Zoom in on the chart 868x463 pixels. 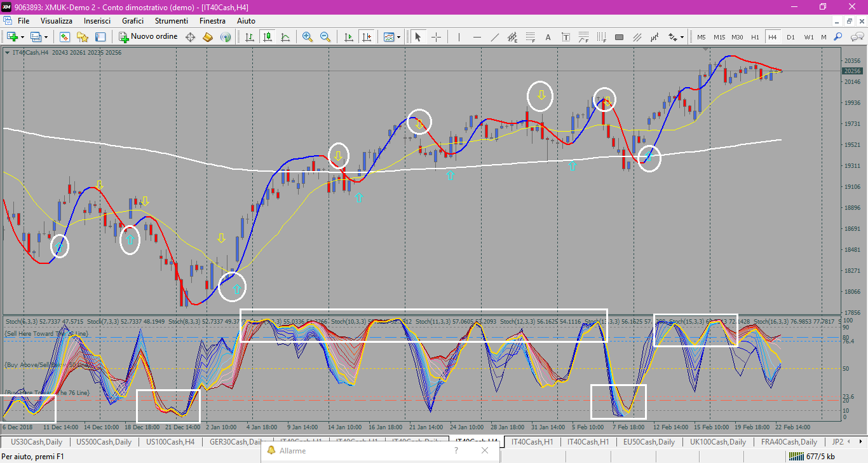[x=308, y=37]
